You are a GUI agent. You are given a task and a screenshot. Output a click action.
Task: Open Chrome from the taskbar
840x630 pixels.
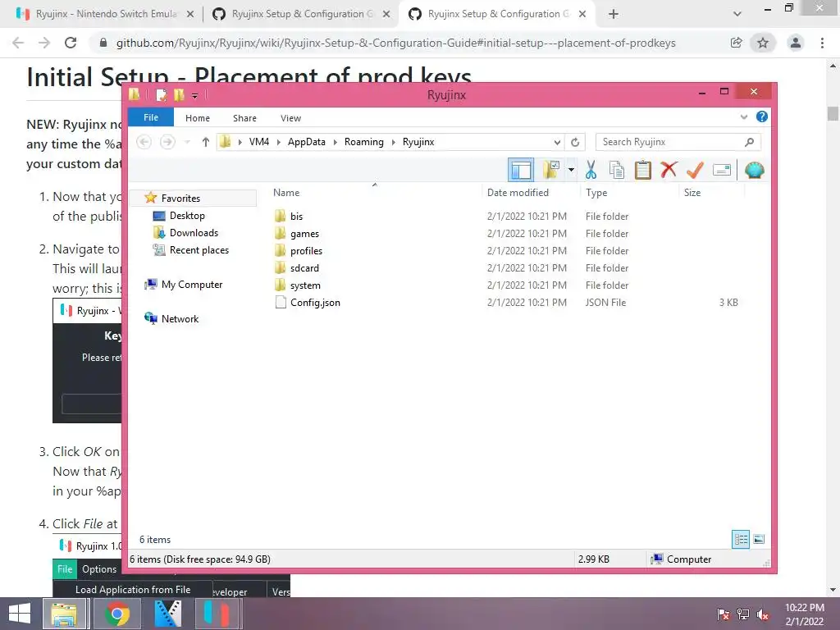pyautogui.click(x=117, y=614)
